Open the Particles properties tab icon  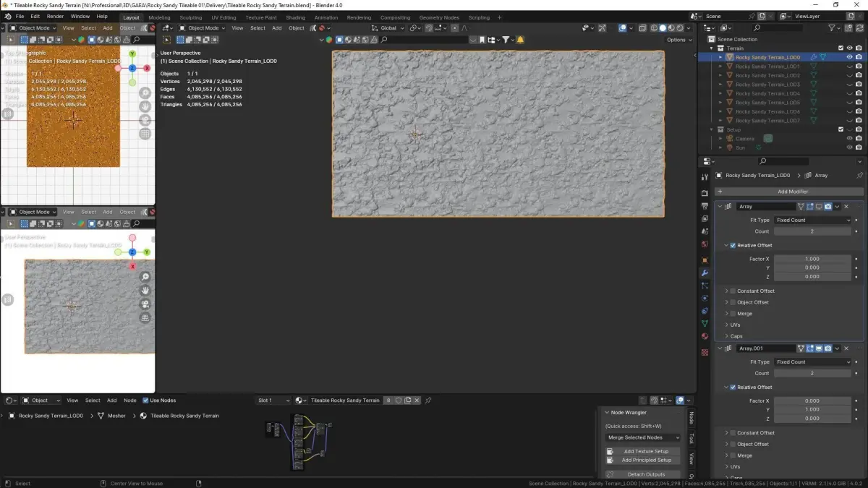(x=705, y=286)
